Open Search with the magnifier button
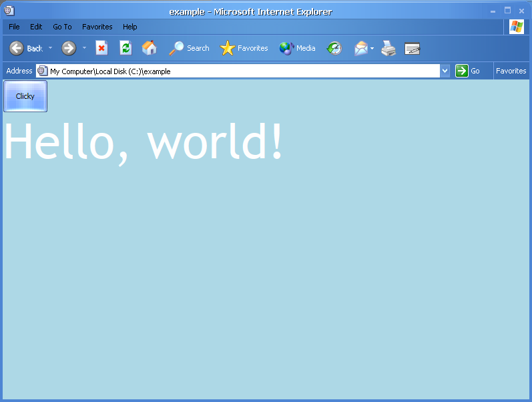 [189, 48]
